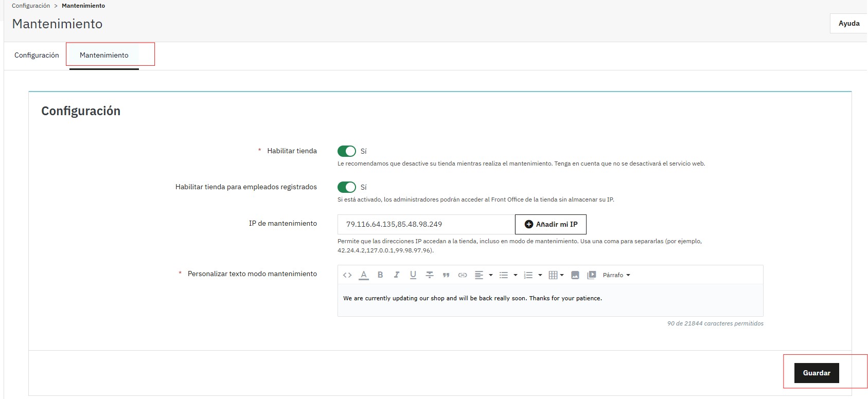Open the Párrafo format dropdown

[x=616, y=275]
